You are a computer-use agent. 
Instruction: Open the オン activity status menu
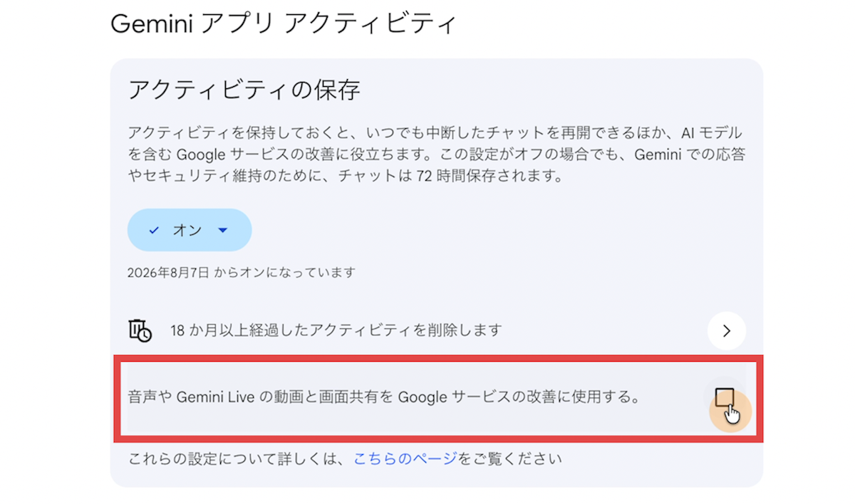point(190,230)
